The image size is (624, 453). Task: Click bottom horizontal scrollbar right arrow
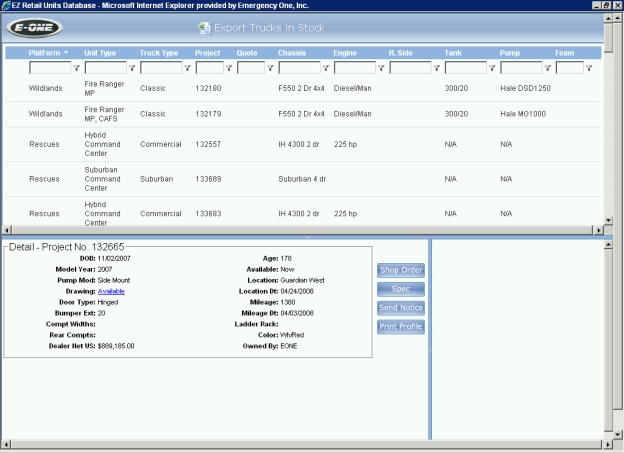pyautogui.click(x=608, y=444)
